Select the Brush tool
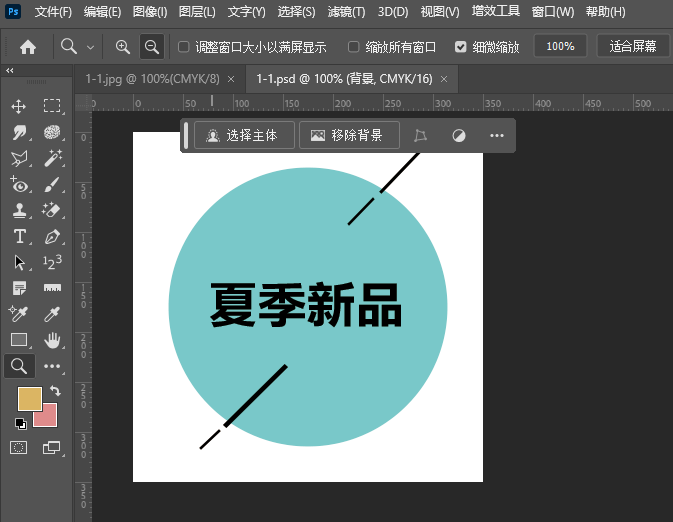 click(x=52, y=185)
